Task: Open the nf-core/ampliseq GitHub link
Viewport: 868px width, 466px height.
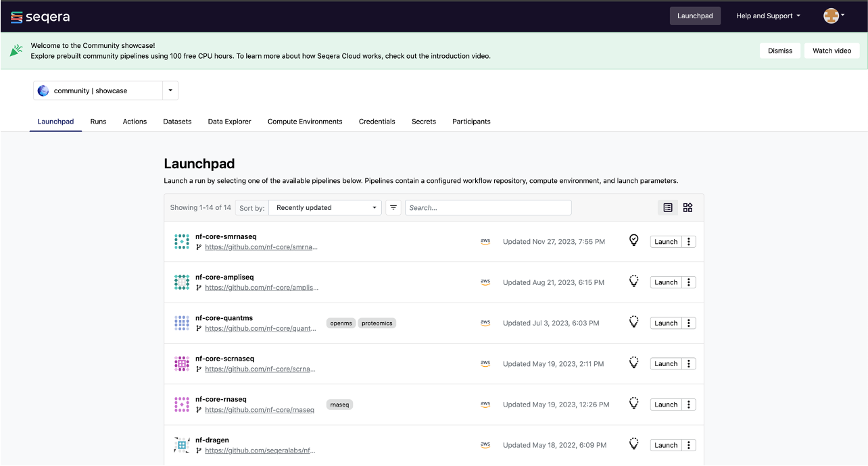Action: tap(261, 288)
